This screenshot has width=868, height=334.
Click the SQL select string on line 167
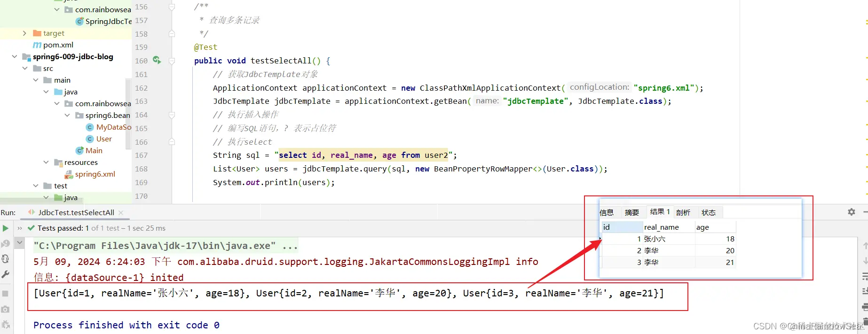363,155
